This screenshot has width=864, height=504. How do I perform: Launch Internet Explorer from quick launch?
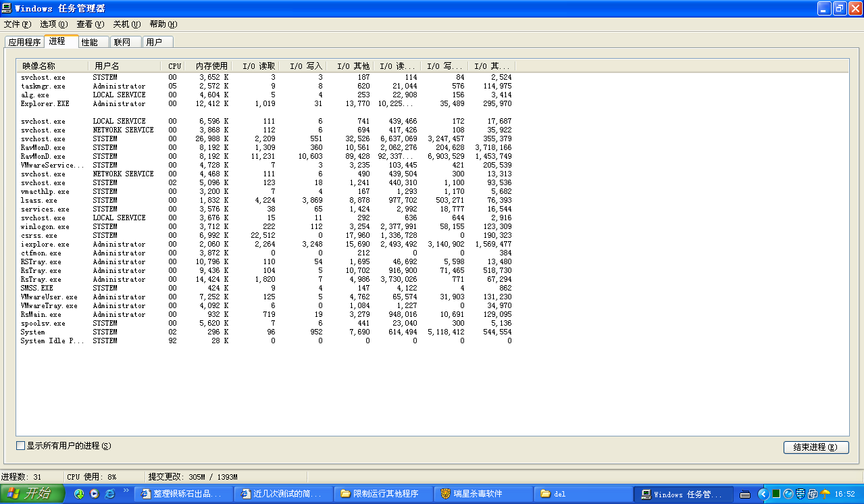click(109, 494)
